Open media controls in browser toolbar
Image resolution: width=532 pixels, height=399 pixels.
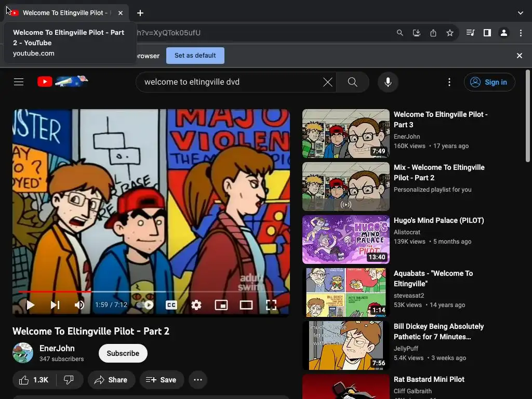pos(471,33)
